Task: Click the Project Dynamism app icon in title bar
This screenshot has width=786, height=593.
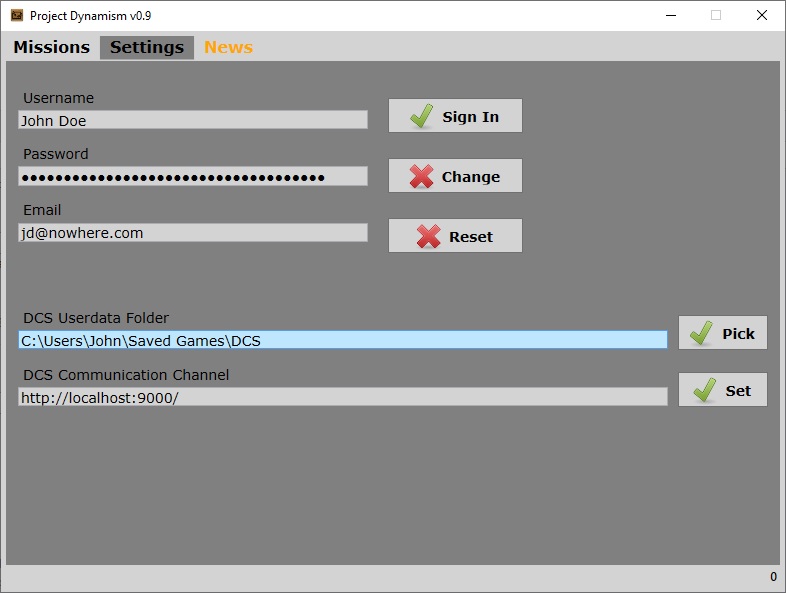Action: coord(16,15)
